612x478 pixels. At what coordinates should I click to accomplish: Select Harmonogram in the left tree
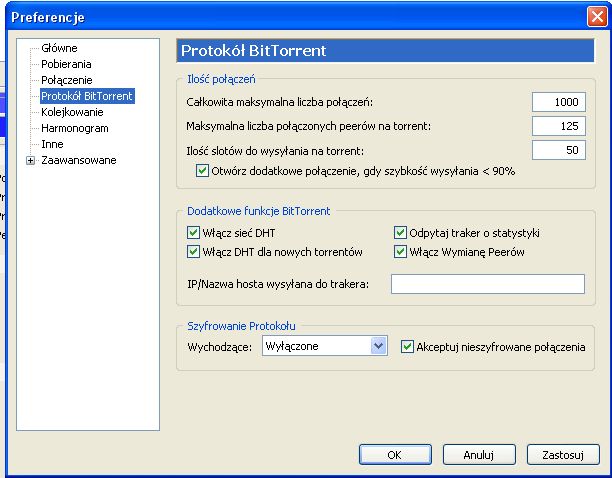pos(75,128)
